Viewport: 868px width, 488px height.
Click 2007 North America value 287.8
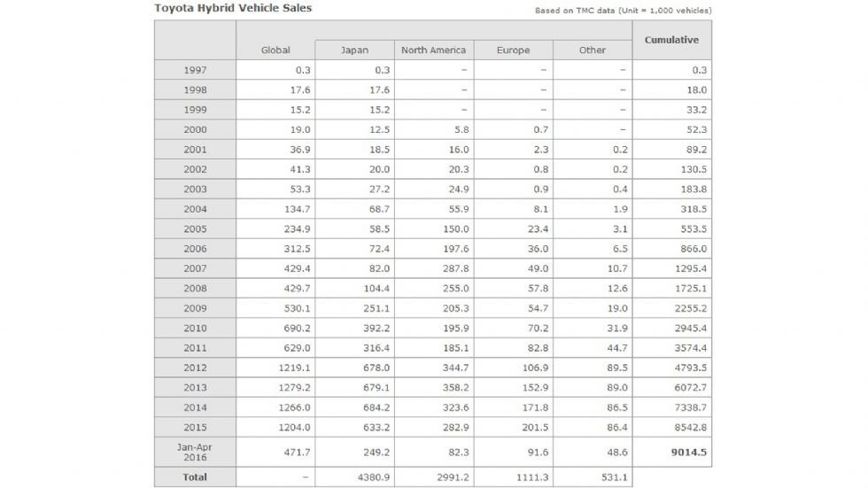(455, 268)
